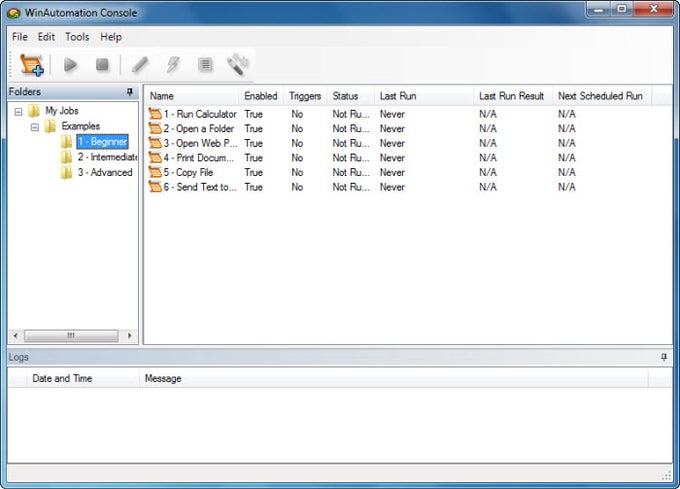Click job icon for 4 - Print Docum...
680x489 pixels.
click(155, 158)
